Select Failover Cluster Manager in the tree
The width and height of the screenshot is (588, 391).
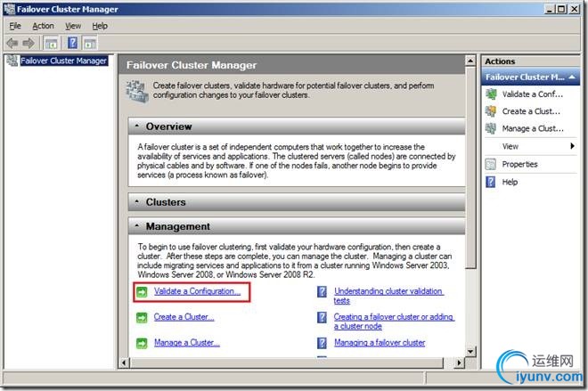point(64,61)
